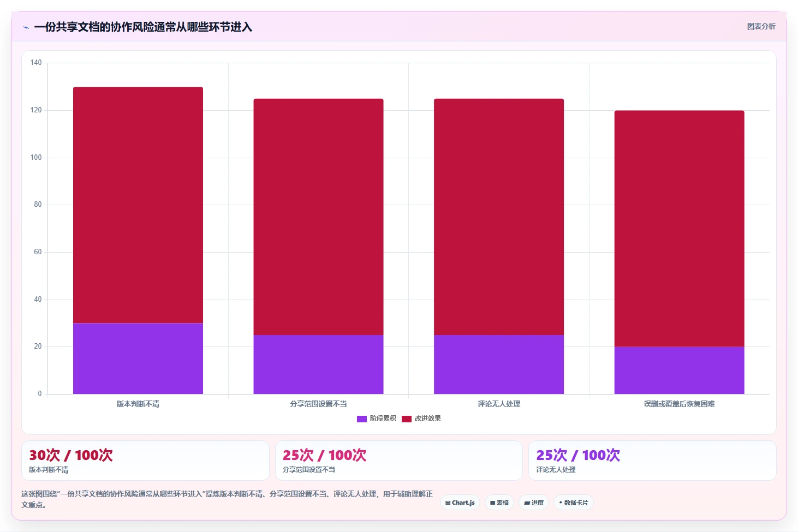
Task: Click the y-axis value 100
Action: click(x=36, y=158)
